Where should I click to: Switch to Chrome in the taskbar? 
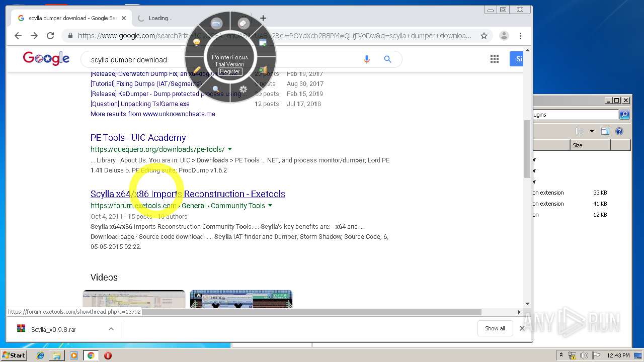91,355
